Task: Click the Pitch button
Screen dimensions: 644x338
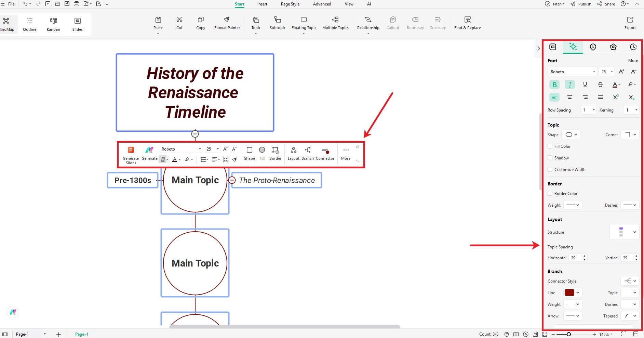Action: click(x=555, y=4)
